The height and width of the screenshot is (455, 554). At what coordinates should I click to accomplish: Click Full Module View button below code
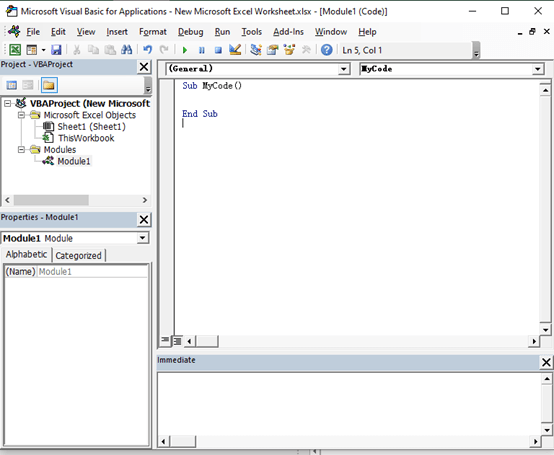tap(177, 341)
